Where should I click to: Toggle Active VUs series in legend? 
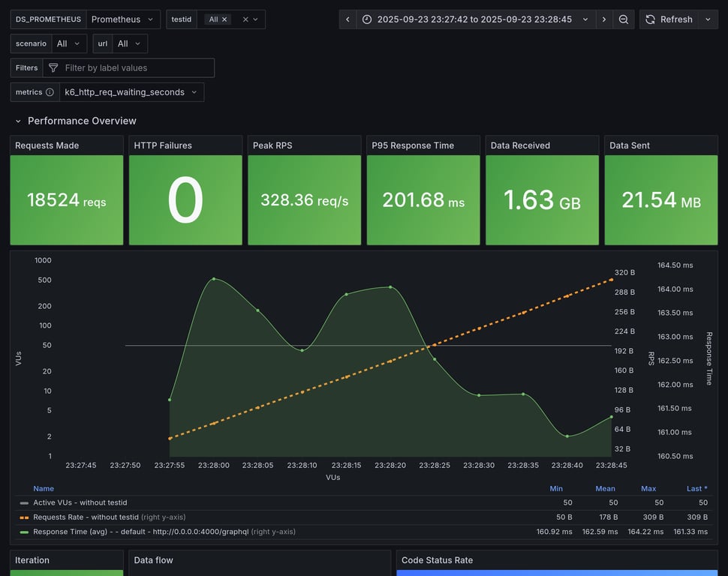[80, 502]
